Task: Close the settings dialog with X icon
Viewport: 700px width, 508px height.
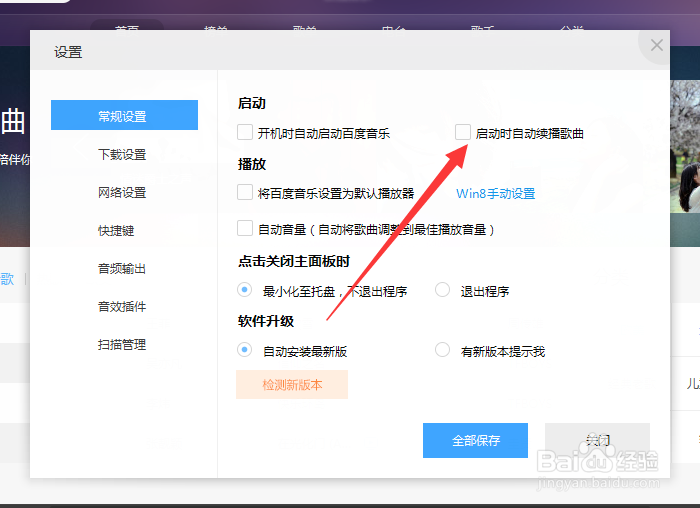Action: pyautogui.click(x=656, y=45)
